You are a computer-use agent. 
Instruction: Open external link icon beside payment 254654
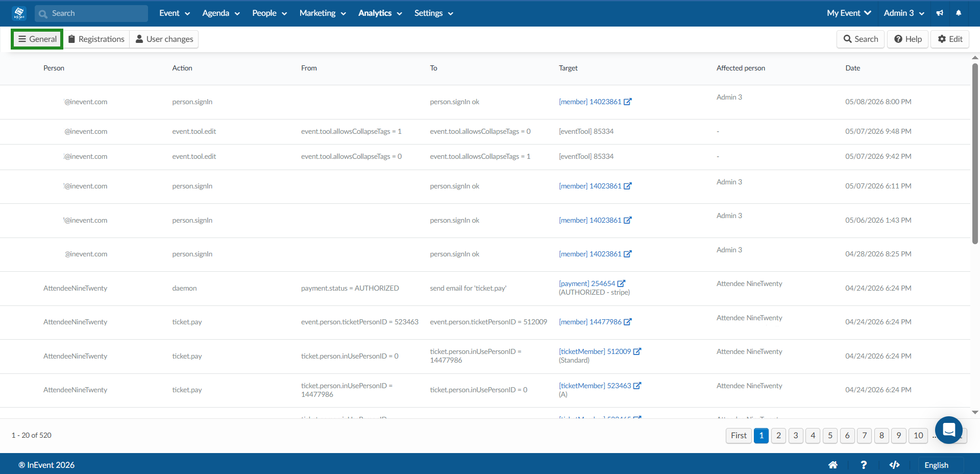(x=621, y=283)
